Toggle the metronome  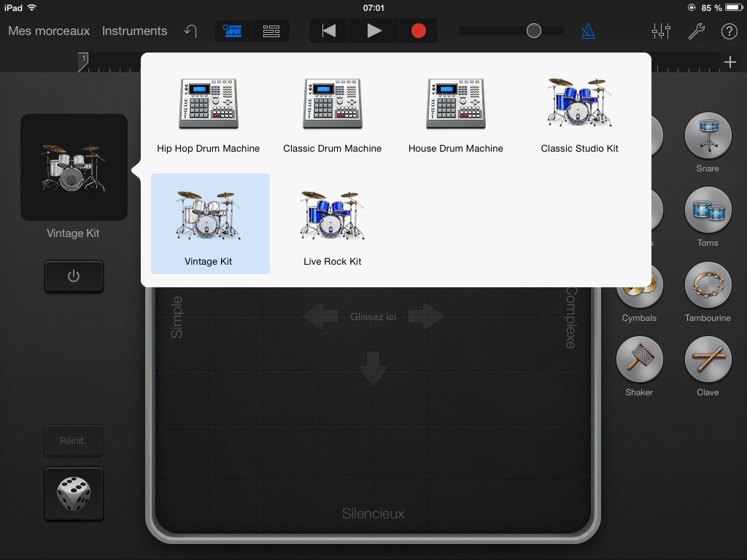pyautogui.click(x=588, y=31)
